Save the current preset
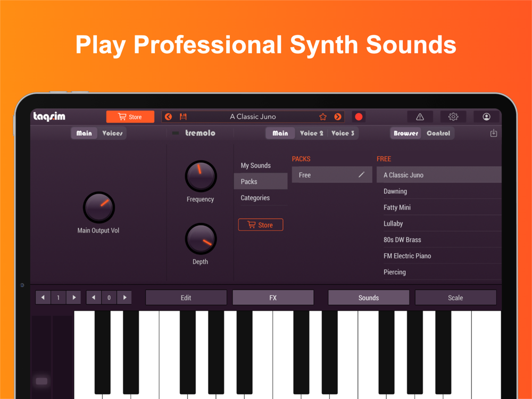 tap(183, 117)
